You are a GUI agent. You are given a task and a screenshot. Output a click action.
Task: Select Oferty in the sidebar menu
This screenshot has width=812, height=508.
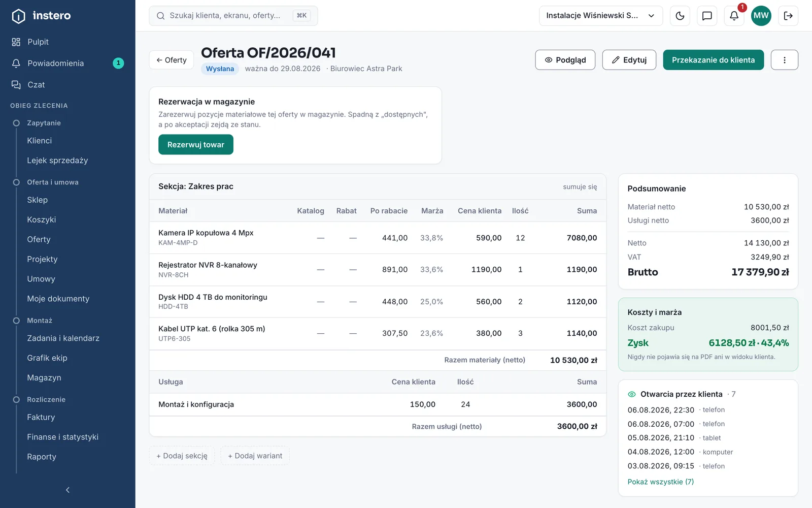click(39, 239)
